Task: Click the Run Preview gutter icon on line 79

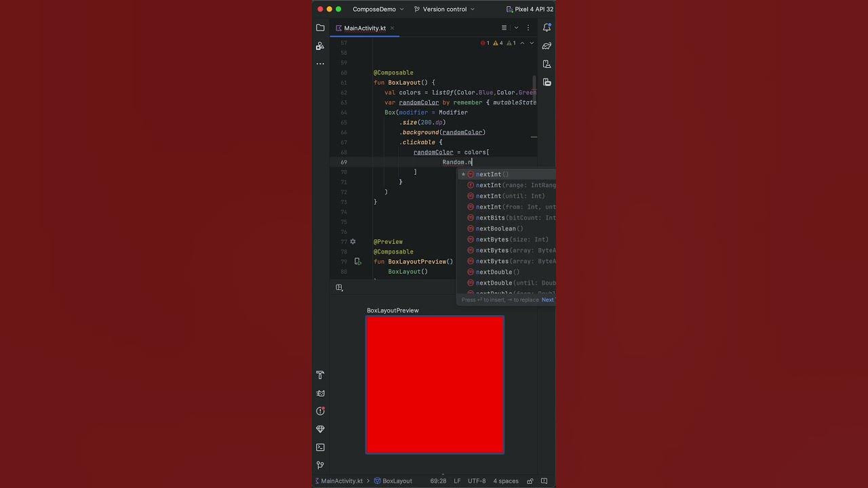Action: tap(357, 262)
